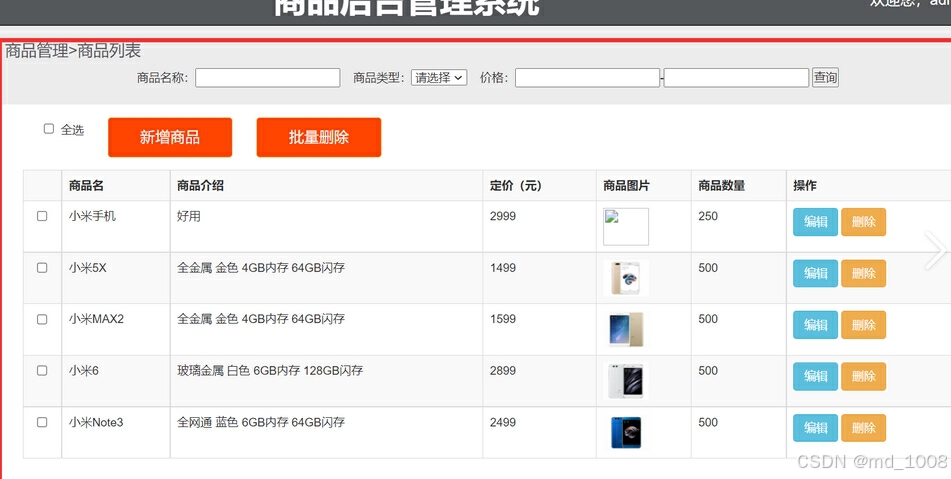Viewport: 951px width, 479px height.
Task: Delete the 小米手机 product
Action: coord(864,222)
